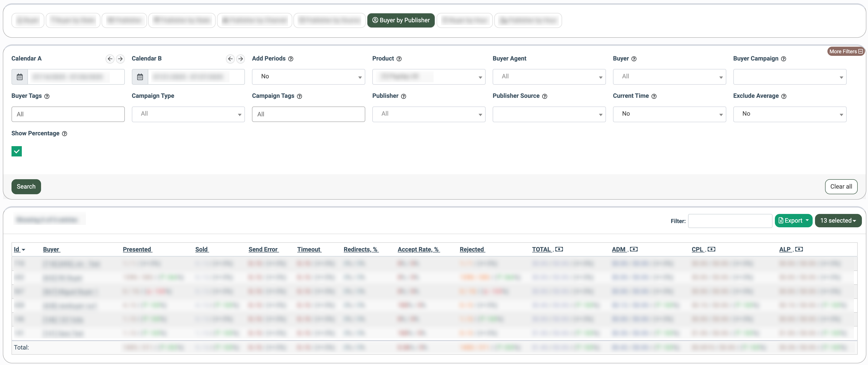This screenshot has width=868, height=365.
Task: Open the Add Periods dropdown
Action: (308, 77)
